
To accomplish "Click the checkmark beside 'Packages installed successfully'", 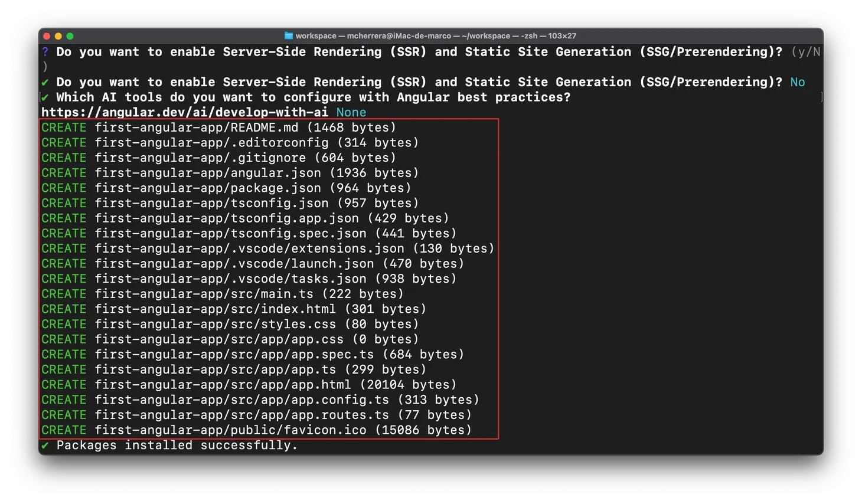I will click(45, 446).
